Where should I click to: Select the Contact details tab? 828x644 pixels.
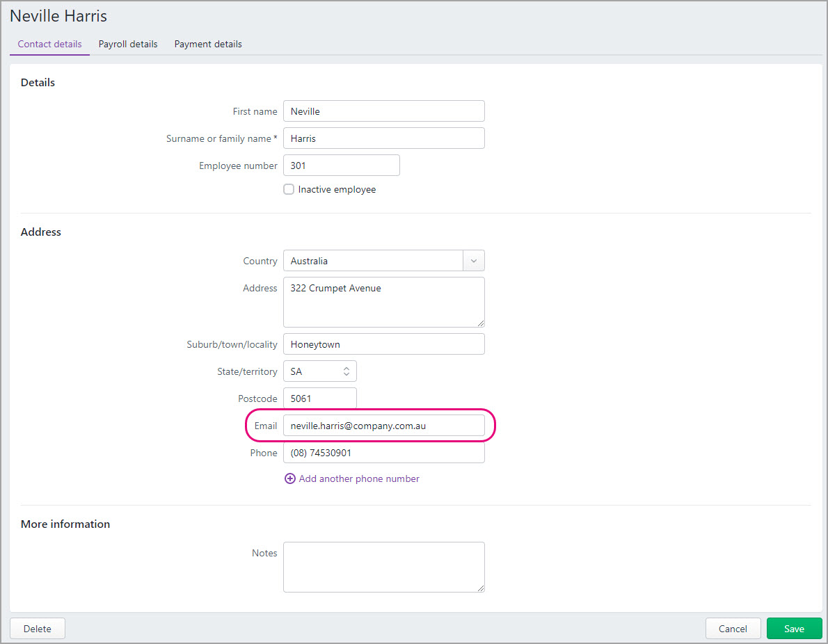49,43
